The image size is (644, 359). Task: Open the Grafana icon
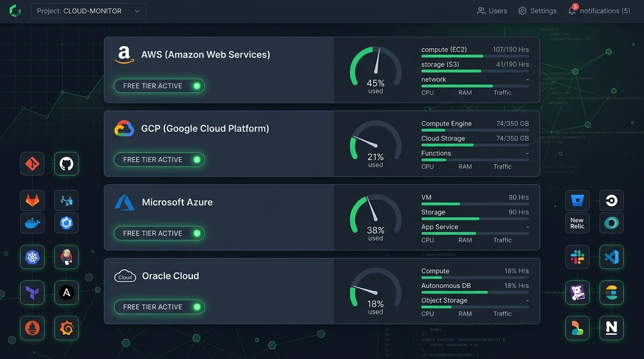[66, 328]
